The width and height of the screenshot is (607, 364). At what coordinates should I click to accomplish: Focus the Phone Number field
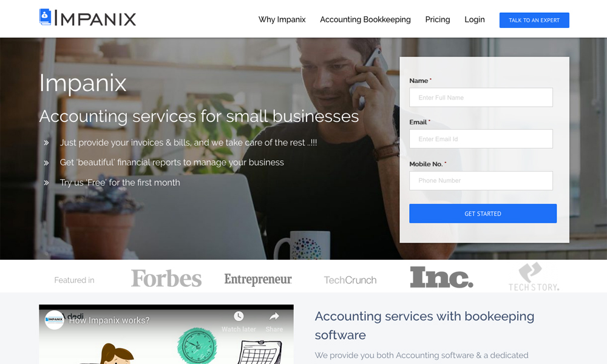click(x=481, y=181)
